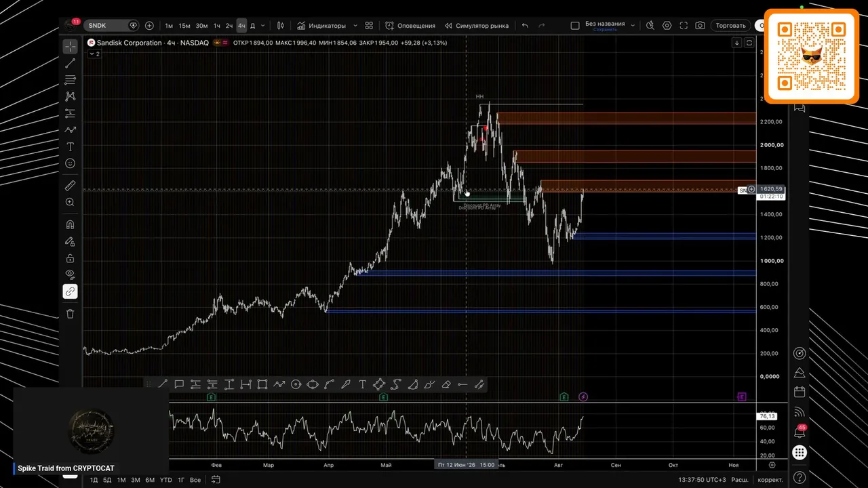
Task: Click the redo arrow
Action: (542, 26)
